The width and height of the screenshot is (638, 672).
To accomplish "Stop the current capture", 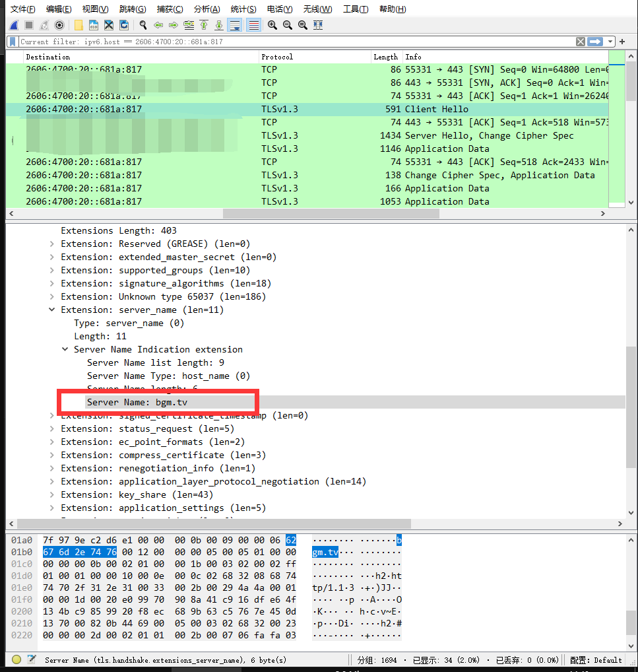I will pos(28,24).
